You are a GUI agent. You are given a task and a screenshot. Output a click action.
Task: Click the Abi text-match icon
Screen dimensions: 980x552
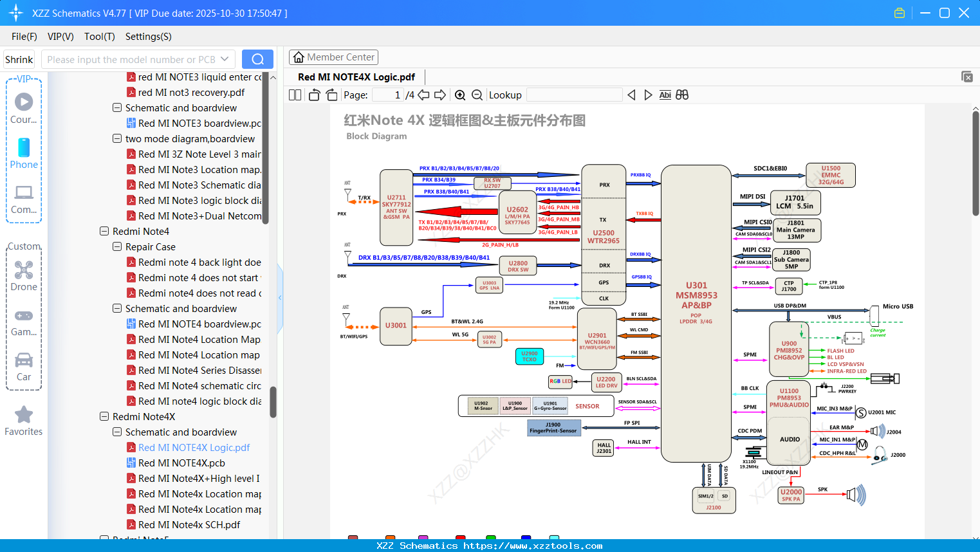click(665, 95)
